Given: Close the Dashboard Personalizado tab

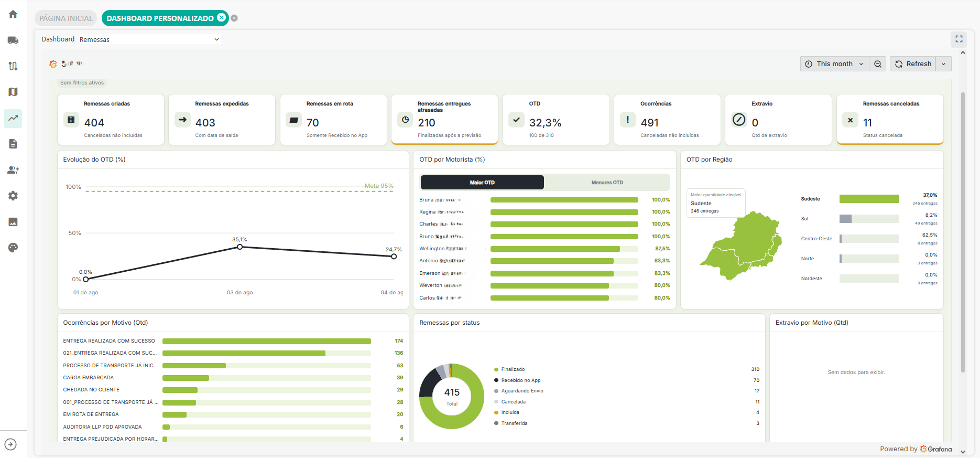Looking at the screenshot, I should pos(222,18).
